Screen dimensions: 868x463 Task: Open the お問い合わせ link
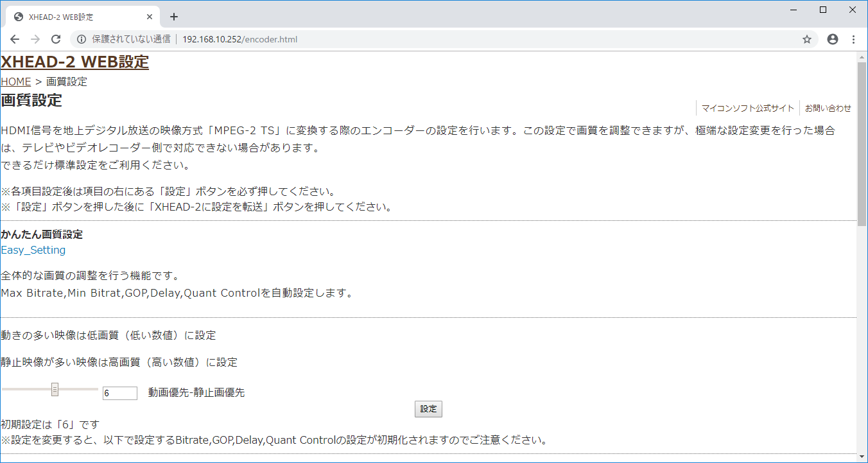coord(828,108)
